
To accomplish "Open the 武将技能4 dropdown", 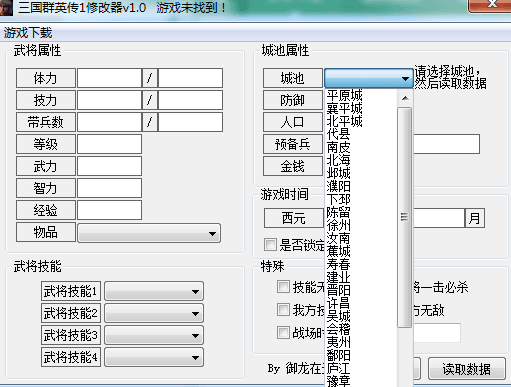I will coord(154,357).
